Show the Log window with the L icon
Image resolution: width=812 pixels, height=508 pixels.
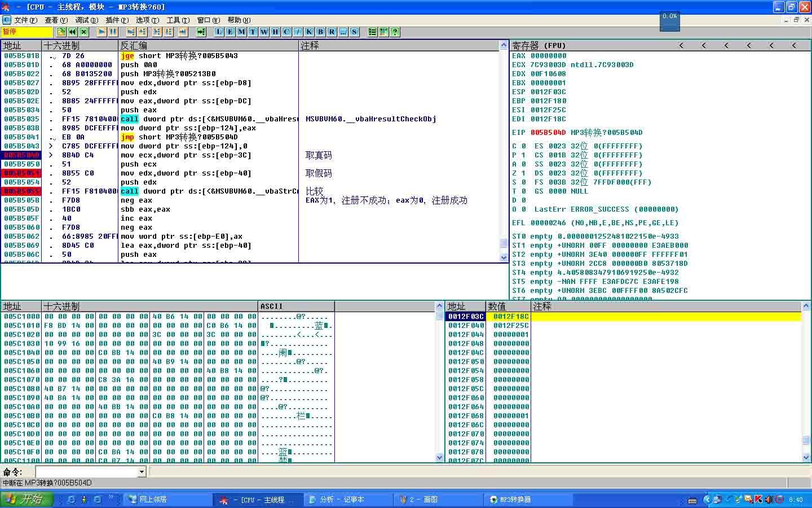point(219,32)
